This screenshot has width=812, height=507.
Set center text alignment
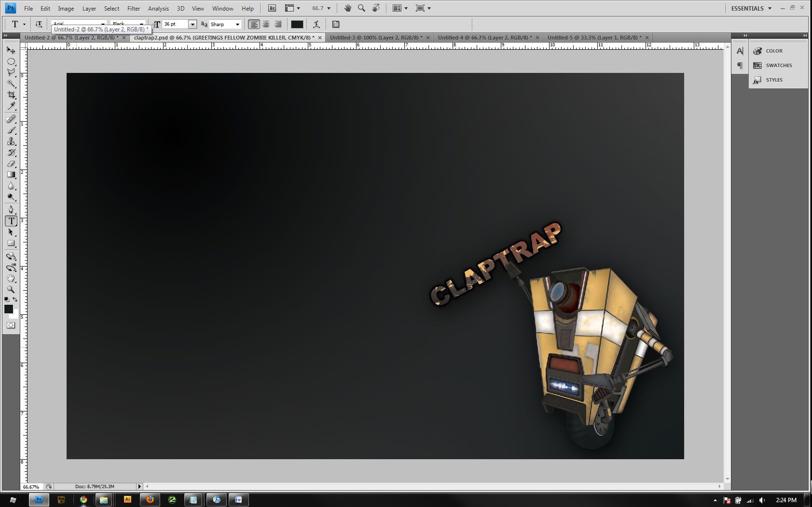266,24
